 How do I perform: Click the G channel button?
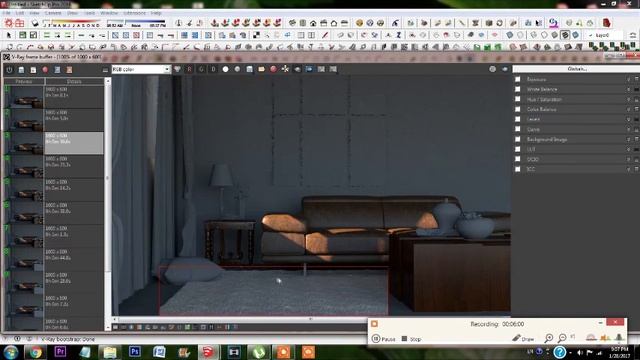[201, 69]
